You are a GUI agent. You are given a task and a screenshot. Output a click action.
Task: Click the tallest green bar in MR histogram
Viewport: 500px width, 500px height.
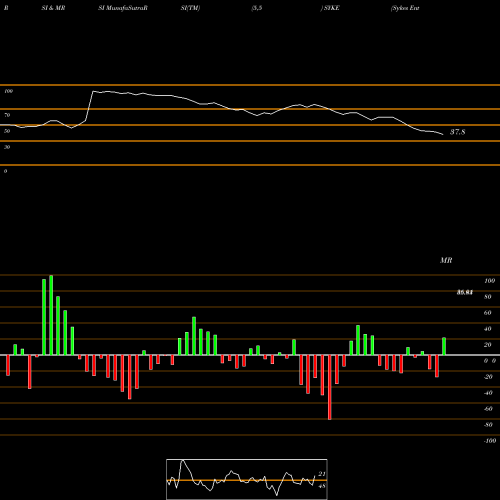[x=51, y=315]
